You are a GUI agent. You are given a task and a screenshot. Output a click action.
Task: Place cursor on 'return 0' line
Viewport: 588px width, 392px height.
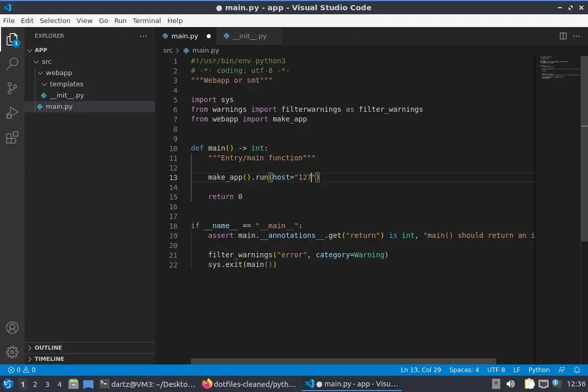226,197
